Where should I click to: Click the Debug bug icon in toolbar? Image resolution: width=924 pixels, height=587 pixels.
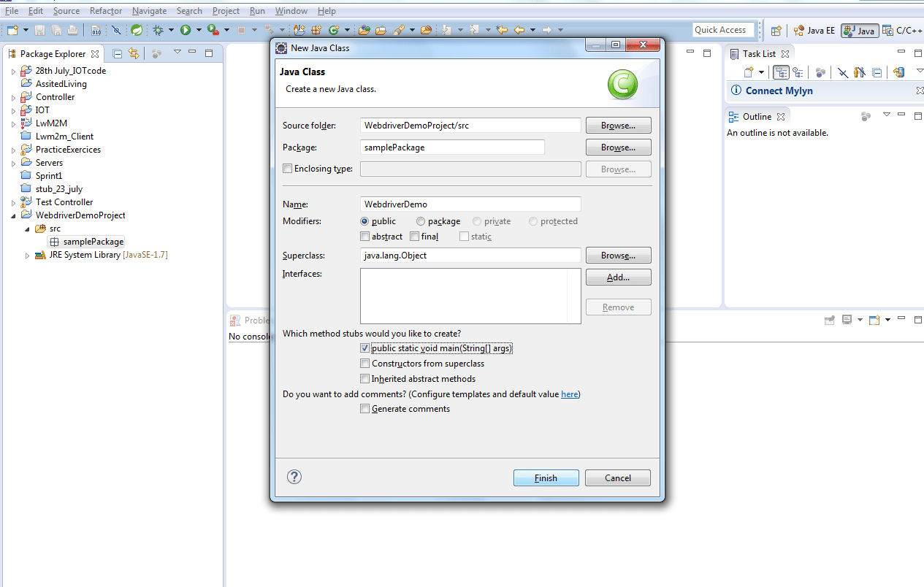coord(158,30)
